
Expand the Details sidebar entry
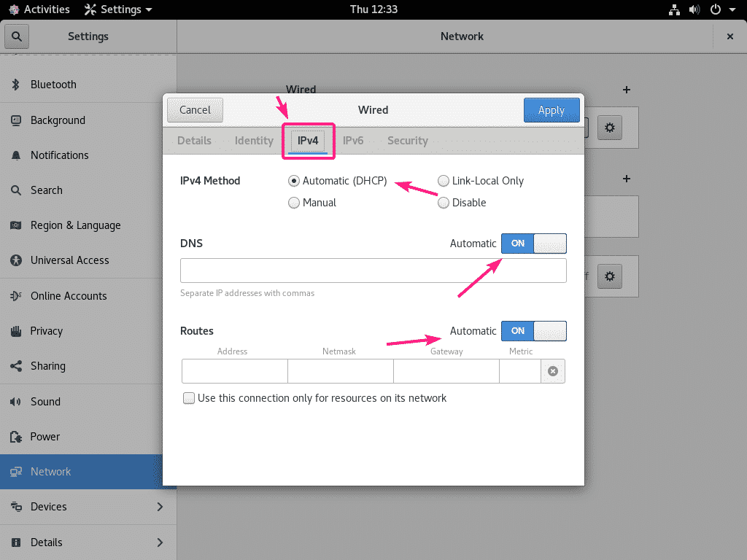tap(88, 542)
